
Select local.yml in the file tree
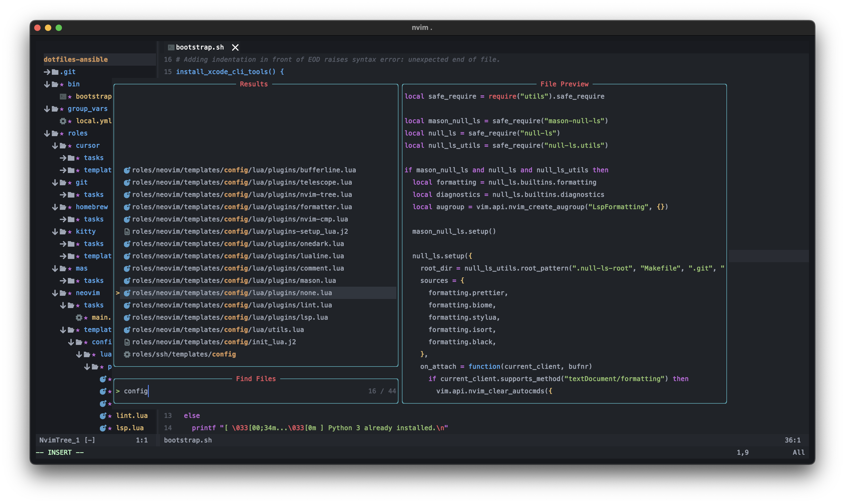[x=94, y=121]
